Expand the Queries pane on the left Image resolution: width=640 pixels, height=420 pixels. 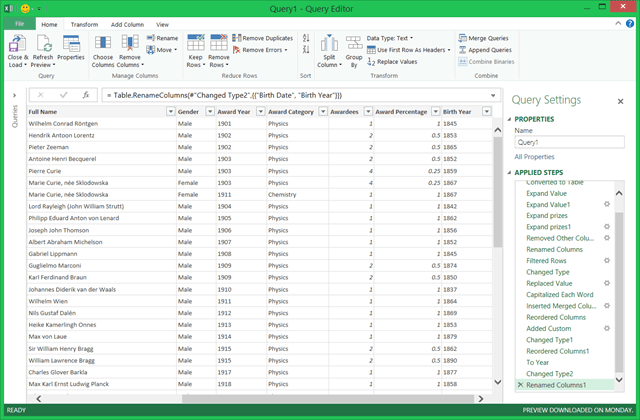(x=13, y=95)
